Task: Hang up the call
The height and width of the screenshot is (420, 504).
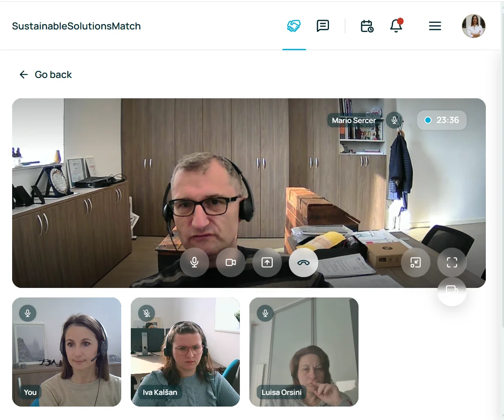Action: point(304,262)
